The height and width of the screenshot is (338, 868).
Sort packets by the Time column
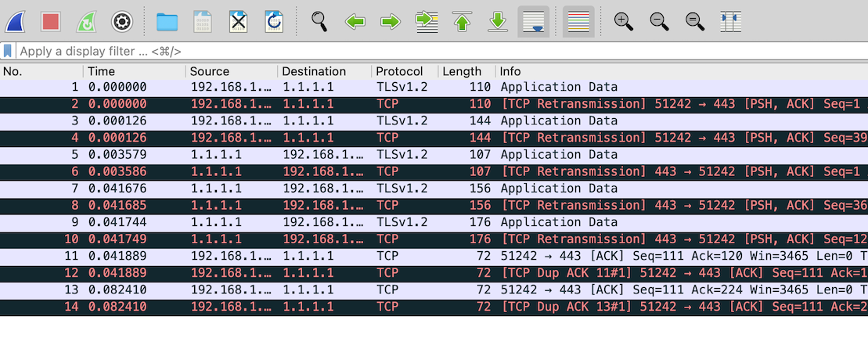(135, 71)
